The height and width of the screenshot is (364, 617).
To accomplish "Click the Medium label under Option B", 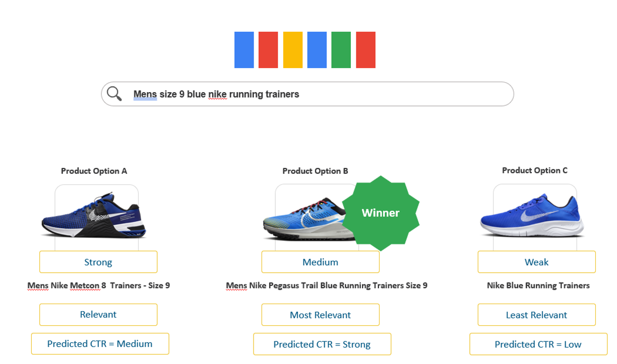I will click(x=320, y=262).
